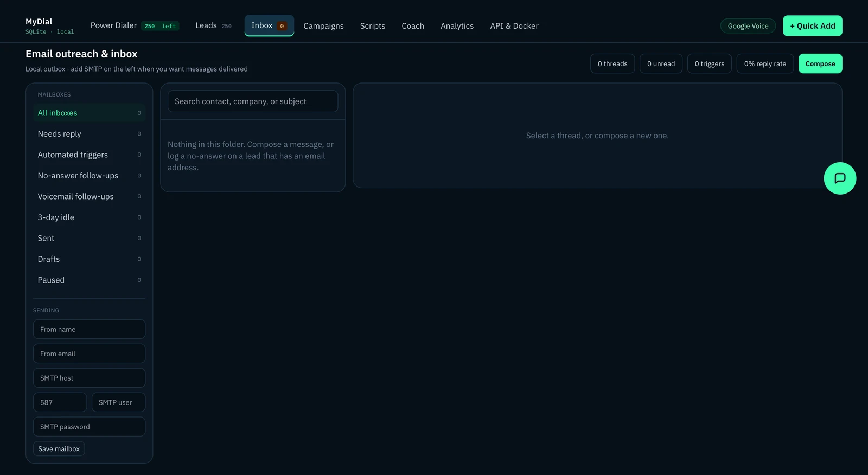Open the Power Dialer tab
This screenshot has width=868, height=475.
pos(135,25)
